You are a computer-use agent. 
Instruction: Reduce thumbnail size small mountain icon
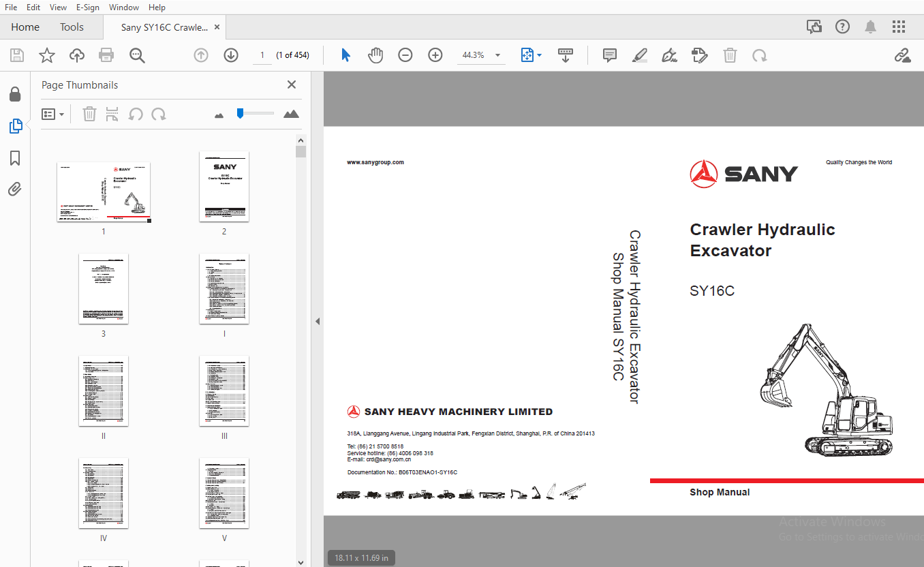point(219,115)
